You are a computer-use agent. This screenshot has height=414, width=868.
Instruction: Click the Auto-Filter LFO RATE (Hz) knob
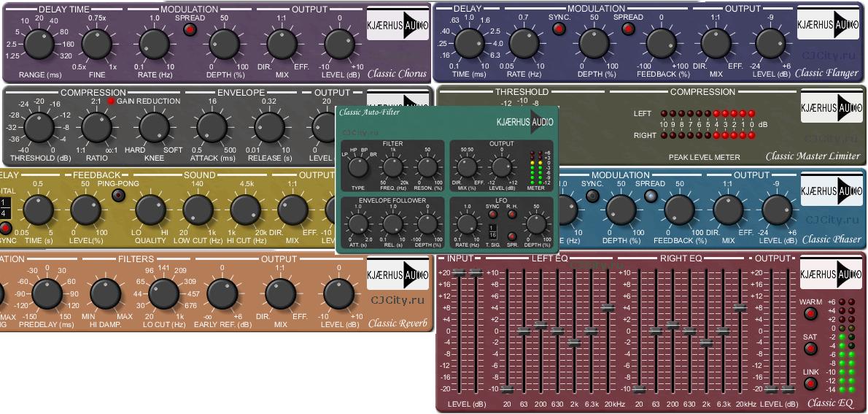467,224
